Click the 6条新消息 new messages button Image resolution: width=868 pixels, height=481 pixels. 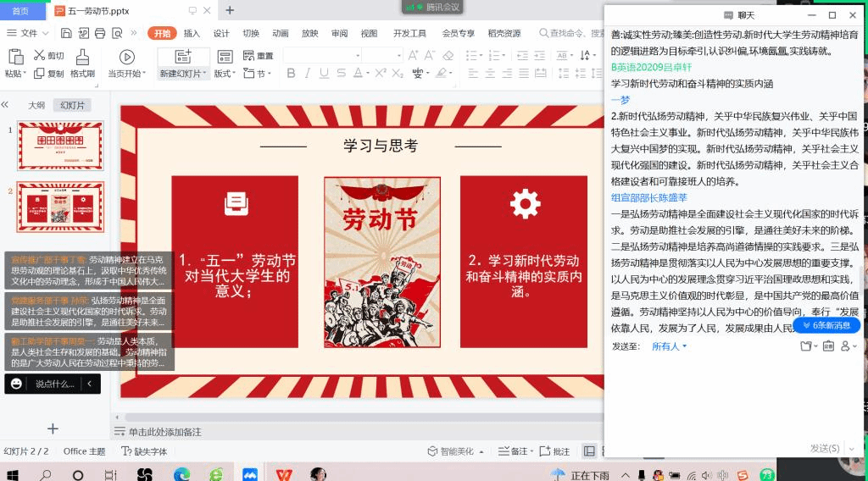point(826,325)
